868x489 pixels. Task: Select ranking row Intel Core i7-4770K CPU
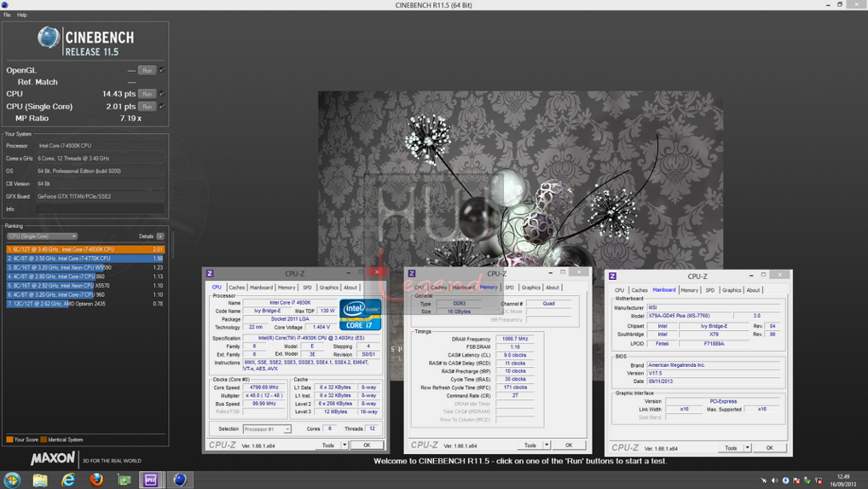pyautogui.click(x=85, y=258)
